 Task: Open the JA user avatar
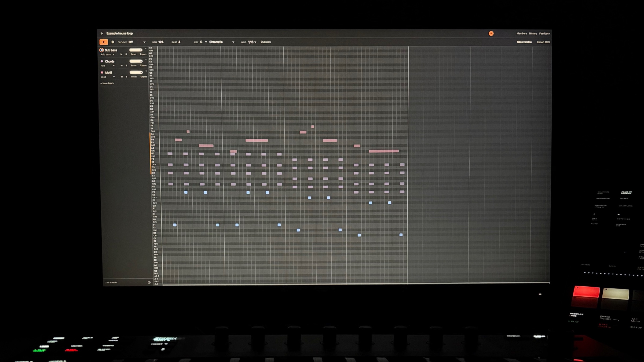pos(491,34)
